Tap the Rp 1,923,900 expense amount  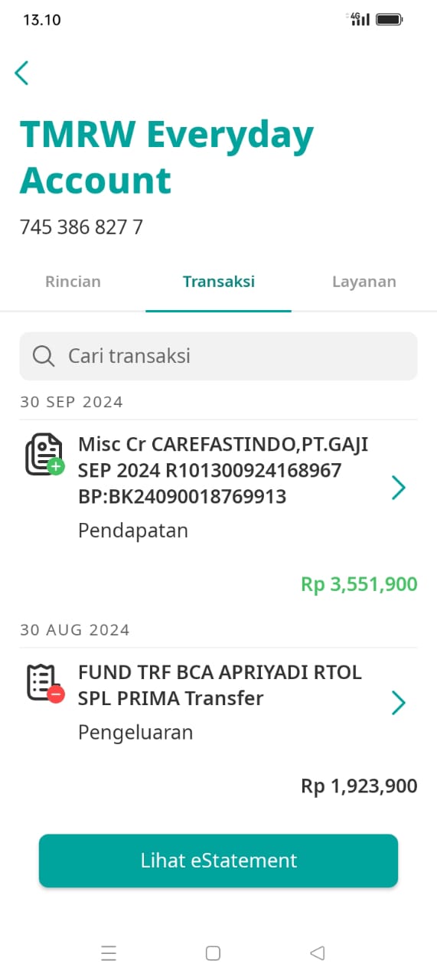[x=359, y=786]
